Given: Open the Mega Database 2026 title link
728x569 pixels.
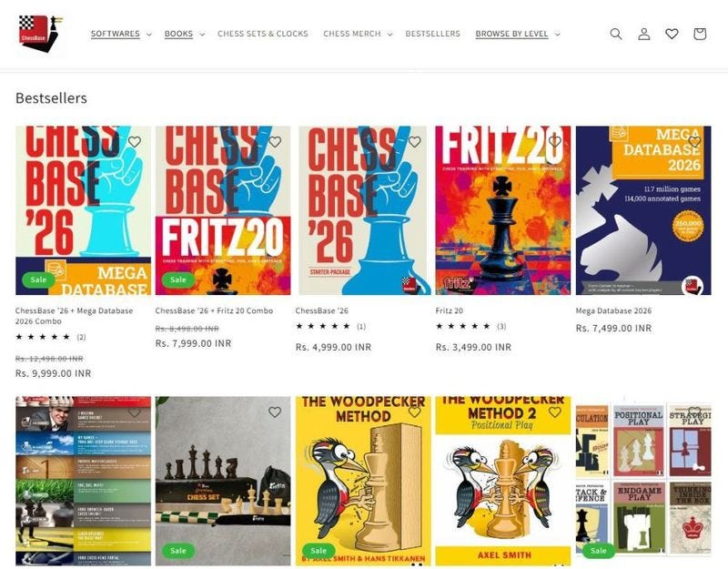Looking at the screenshot, I should tap(613, 310).
